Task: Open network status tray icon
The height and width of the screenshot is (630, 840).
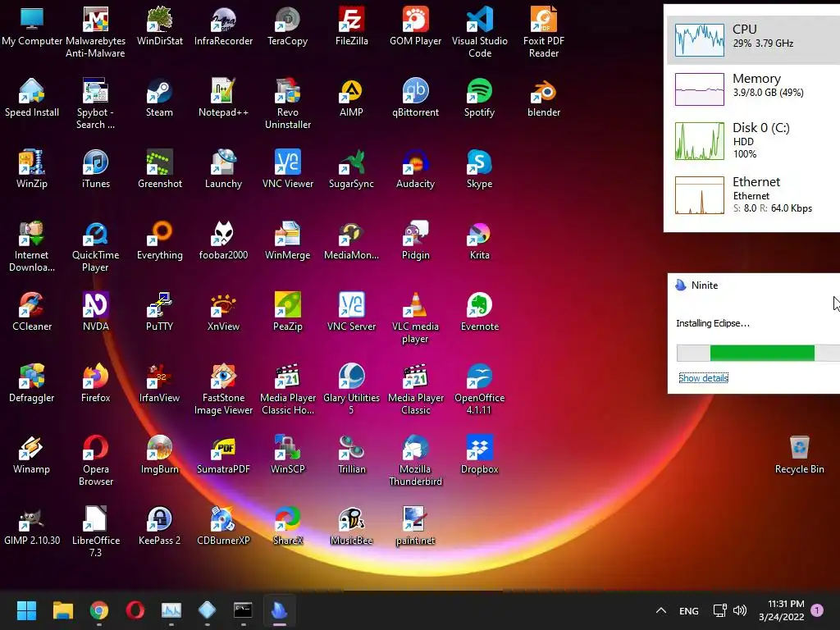Action: (719, 610)
